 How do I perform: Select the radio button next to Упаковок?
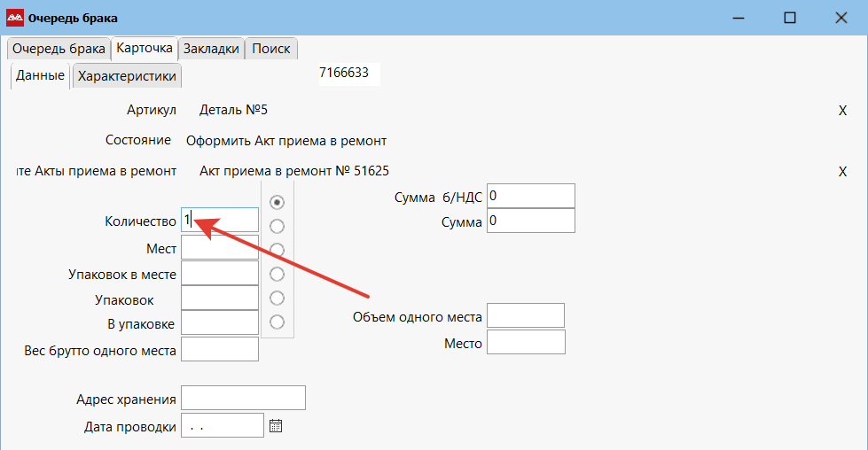coord(277,298)
